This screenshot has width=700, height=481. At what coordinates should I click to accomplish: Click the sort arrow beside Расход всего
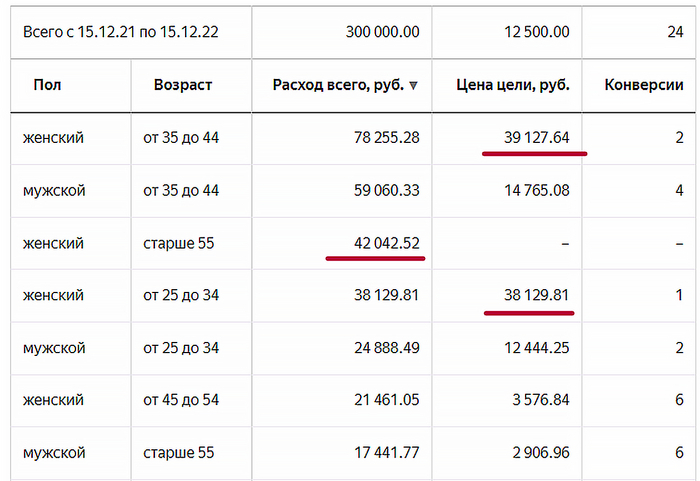413,86
